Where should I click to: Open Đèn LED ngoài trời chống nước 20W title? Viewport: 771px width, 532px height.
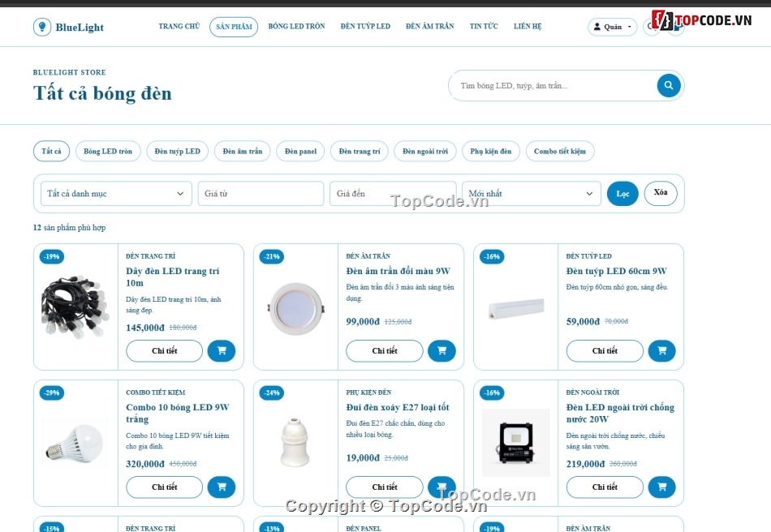tap(620, 413)
